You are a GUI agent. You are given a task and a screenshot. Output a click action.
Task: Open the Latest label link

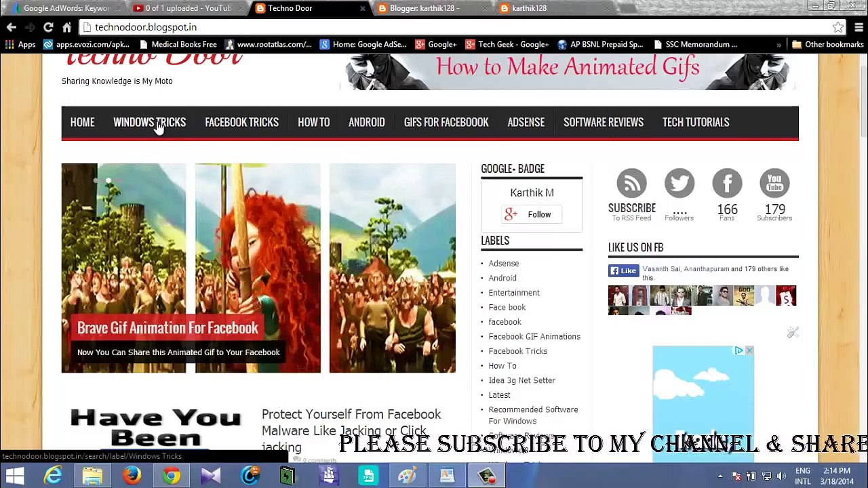point(499,395)
